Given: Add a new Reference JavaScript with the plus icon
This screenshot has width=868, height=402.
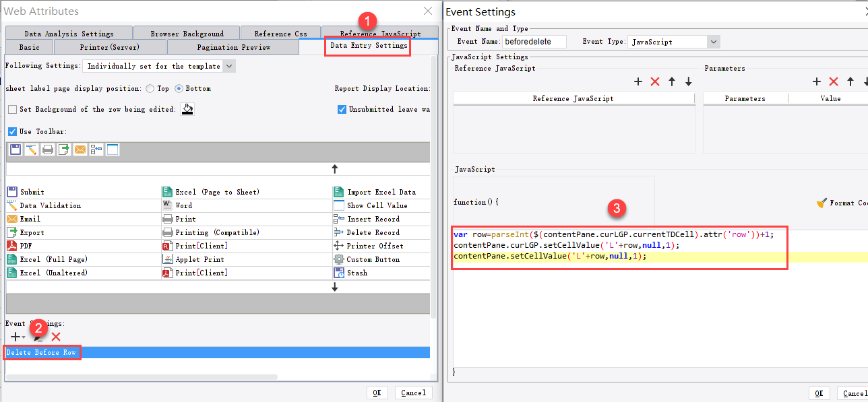Looking at the screenshot, I should coord(638,81).
